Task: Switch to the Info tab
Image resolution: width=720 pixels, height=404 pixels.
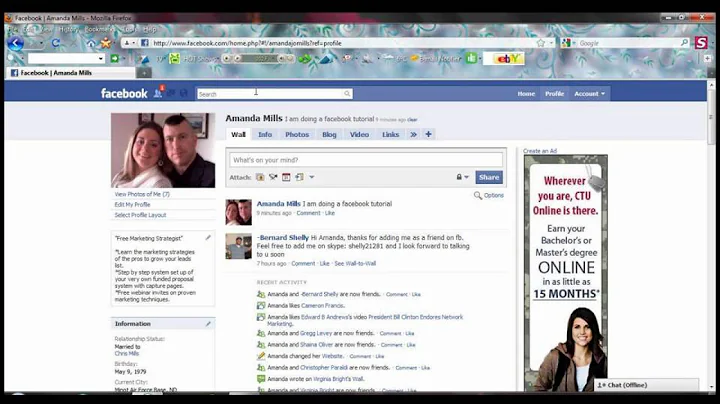Action: click(x=265, y=135)
